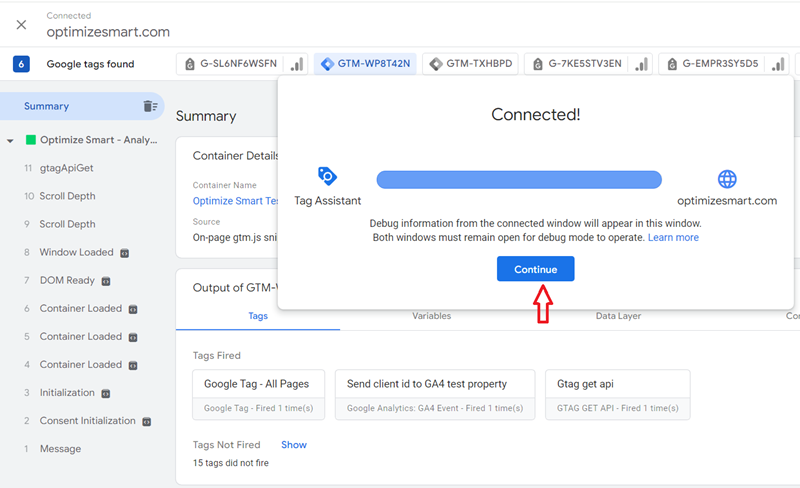Open the Send client id to GA4 test property card
This screenshot has width=800, height=488.
pos(435,395)
